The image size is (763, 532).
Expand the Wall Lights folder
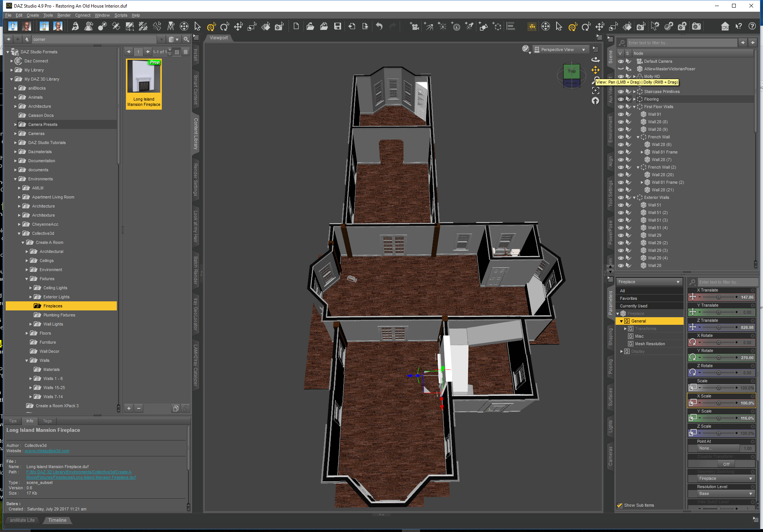pos(31,324)
